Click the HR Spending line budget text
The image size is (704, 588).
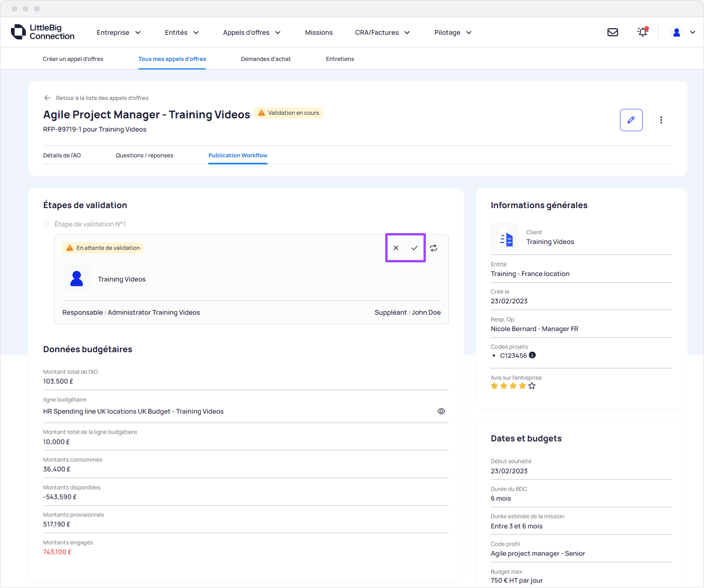pos(133,412)
